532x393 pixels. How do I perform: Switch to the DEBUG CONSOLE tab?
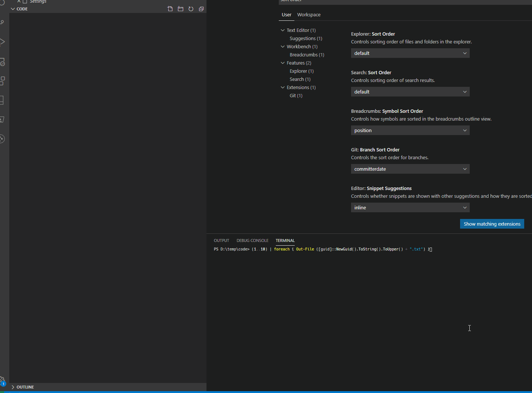tap(252, 240)
